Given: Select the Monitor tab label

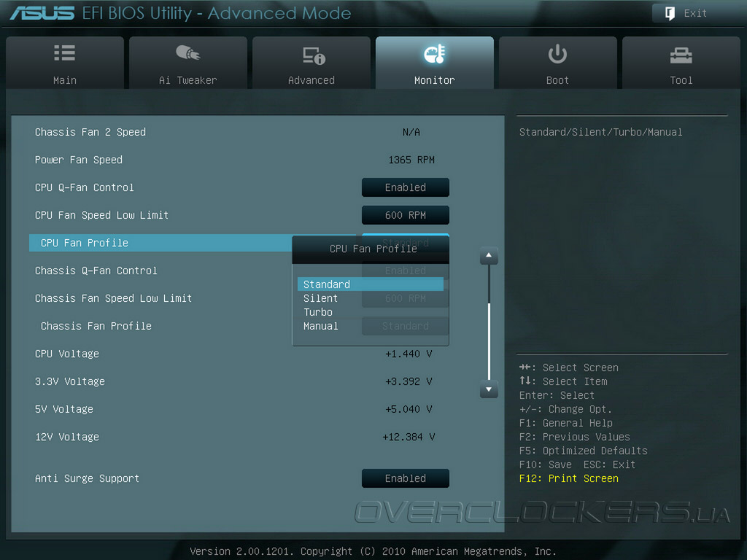Looking at the screenshot, I should (435, 80).
